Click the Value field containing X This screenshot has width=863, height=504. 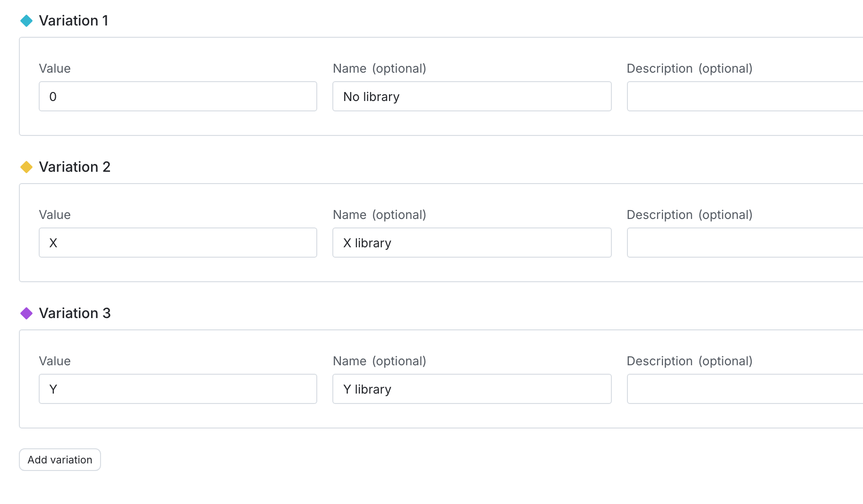pos(178,243)
